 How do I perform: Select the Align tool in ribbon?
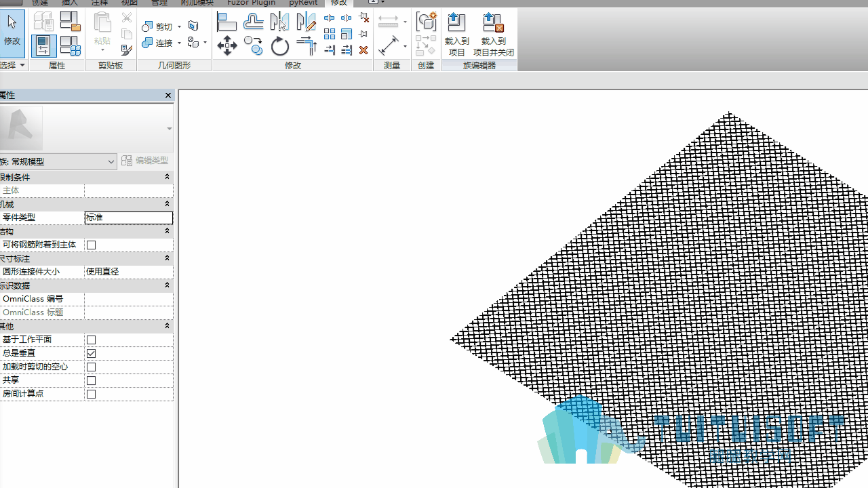coord(226,22)
